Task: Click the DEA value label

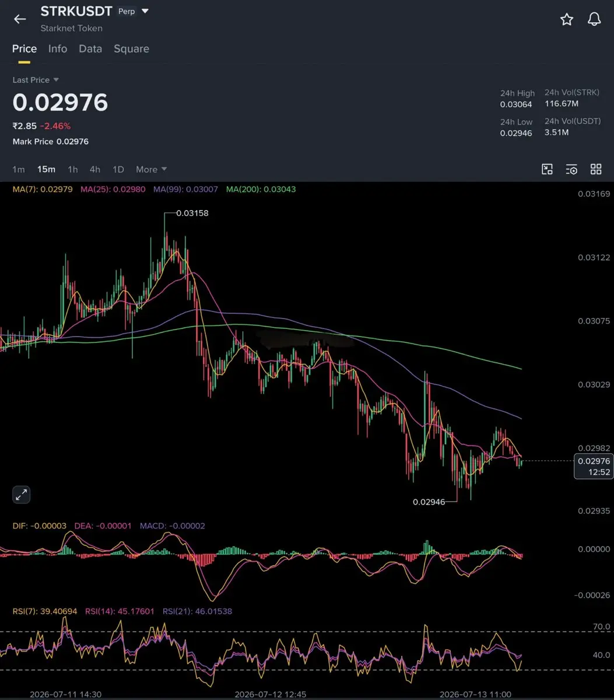Action: click(103, 526)
